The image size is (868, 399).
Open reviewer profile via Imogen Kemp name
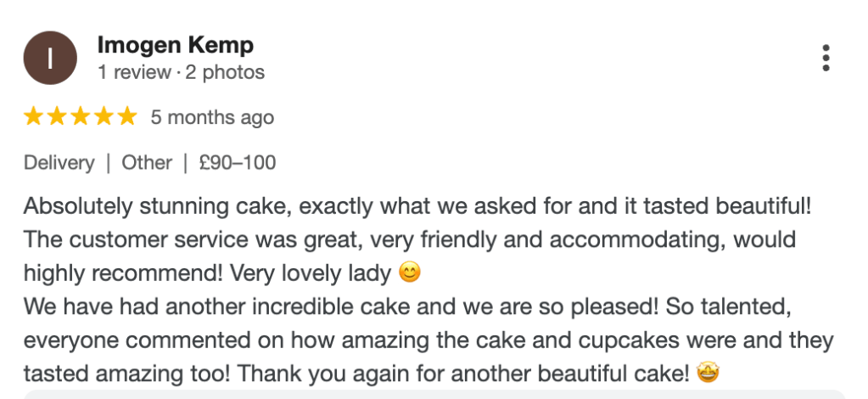pyautogui.click(x=176, y=45)
